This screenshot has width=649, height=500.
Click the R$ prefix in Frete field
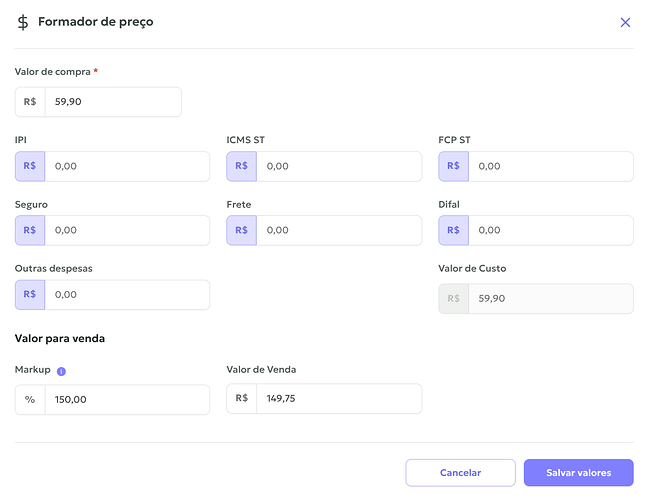[x=242, y=230]
